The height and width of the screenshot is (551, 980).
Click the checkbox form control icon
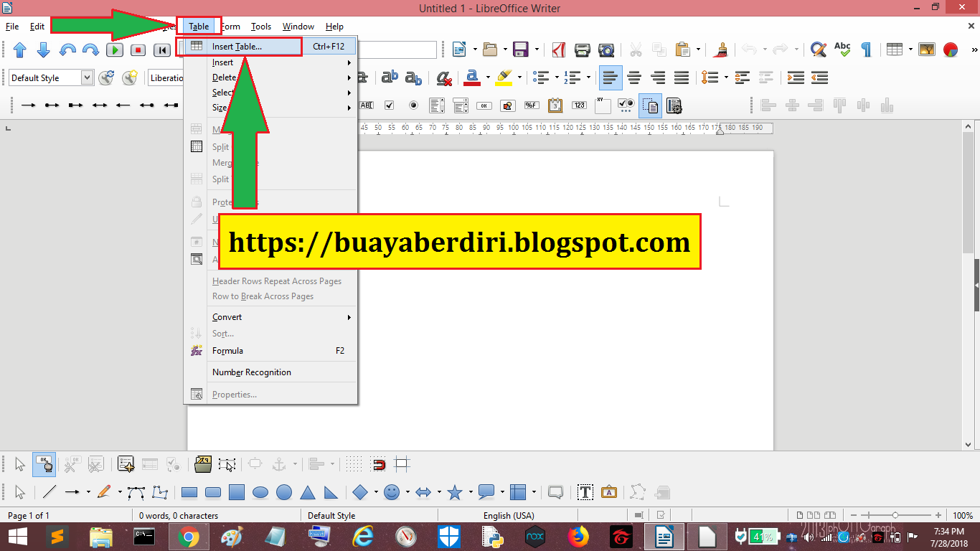(x=390, y=105)
